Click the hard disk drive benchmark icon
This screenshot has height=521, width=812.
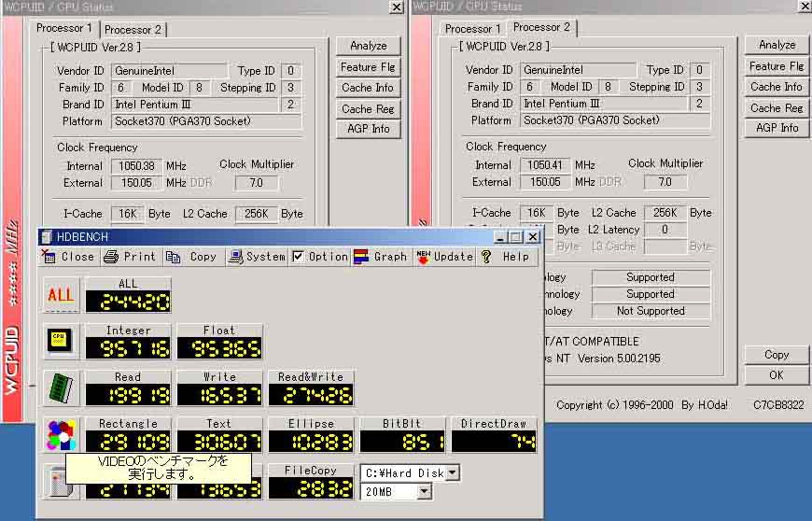[x=59, y=482]
